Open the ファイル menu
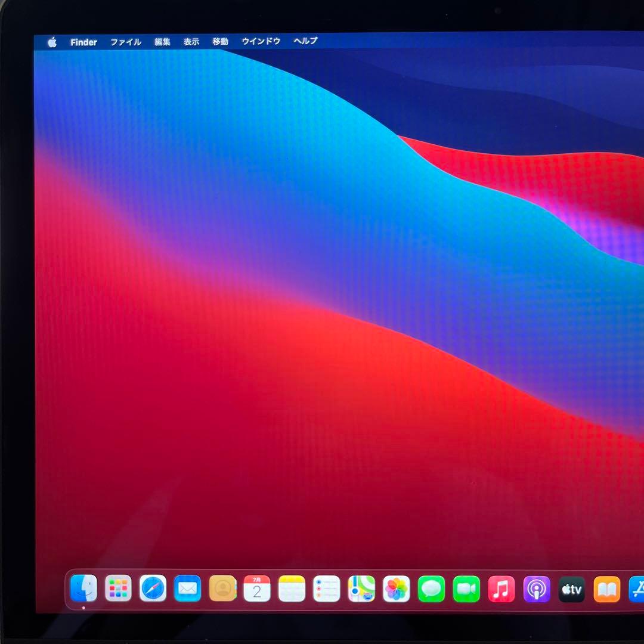Viewport: 644px width, 644px height. (x=126, y=42)
